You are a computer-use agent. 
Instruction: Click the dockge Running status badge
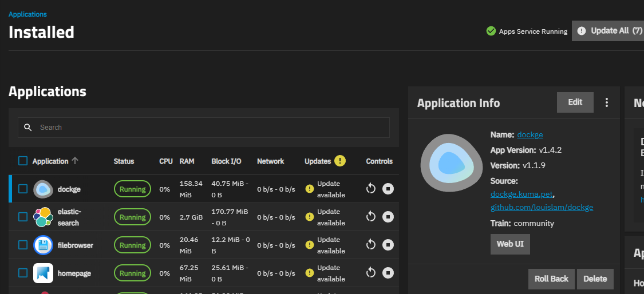point(132,189)
